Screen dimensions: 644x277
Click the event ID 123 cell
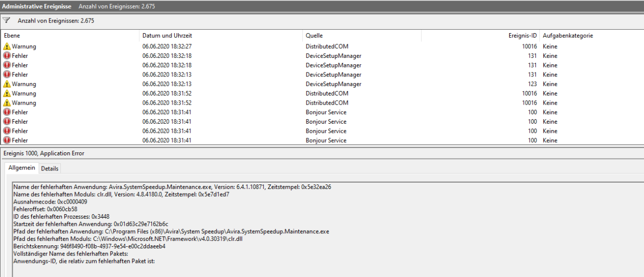coord(532,84)
